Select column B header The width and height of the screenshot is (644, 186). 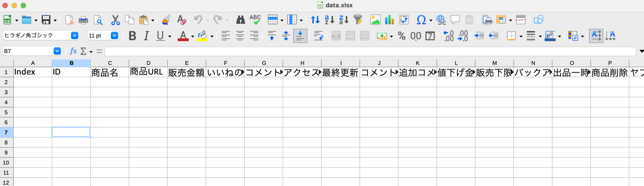click(x=71, y=63)
